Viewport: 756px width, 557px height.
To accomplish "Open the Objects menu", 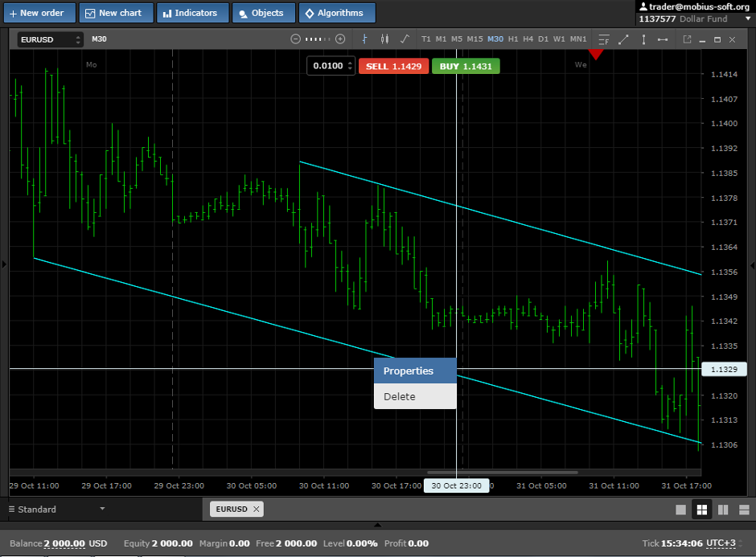I will tap(263, 13).
